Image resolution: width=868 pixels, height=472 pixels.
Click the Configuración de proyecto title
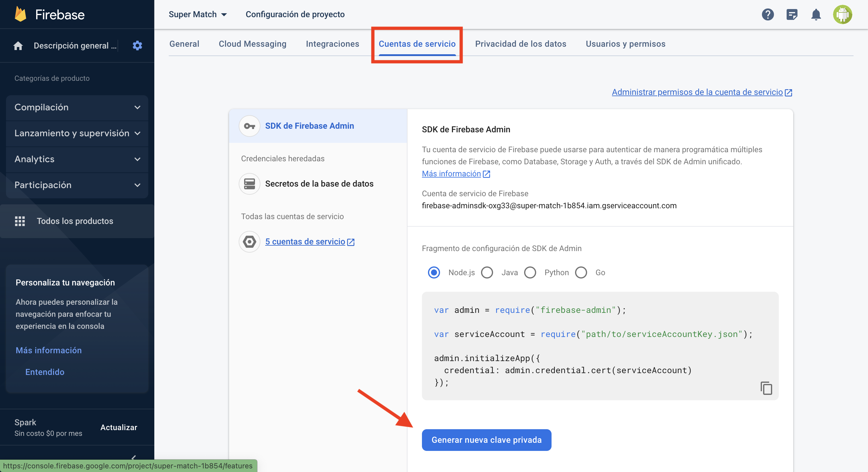(295, 14)
